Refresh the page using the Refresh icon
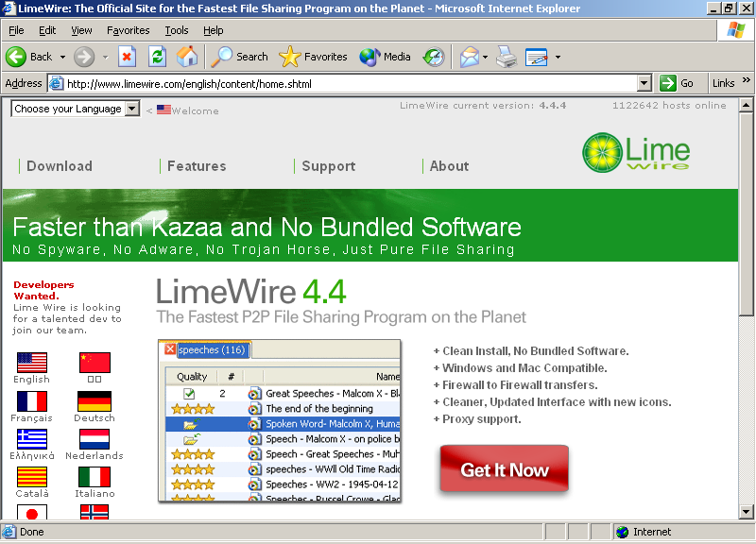 pyautogui.click(x=157, y=57)
